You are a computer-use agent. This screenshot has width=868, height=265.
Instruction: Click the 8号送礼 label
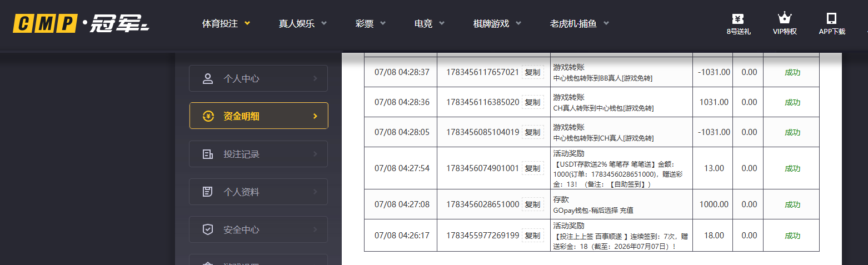click(x=739, y=32)
